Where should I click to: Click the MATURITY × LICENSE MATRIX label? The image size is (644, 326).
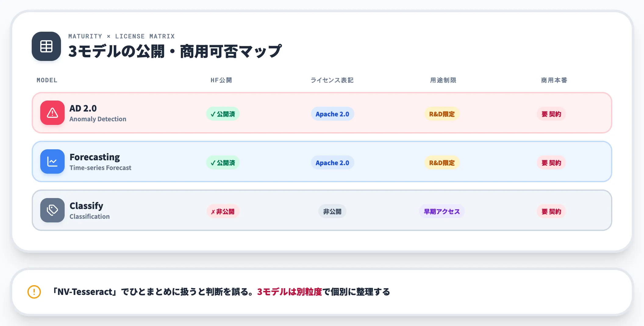point(122,36)
